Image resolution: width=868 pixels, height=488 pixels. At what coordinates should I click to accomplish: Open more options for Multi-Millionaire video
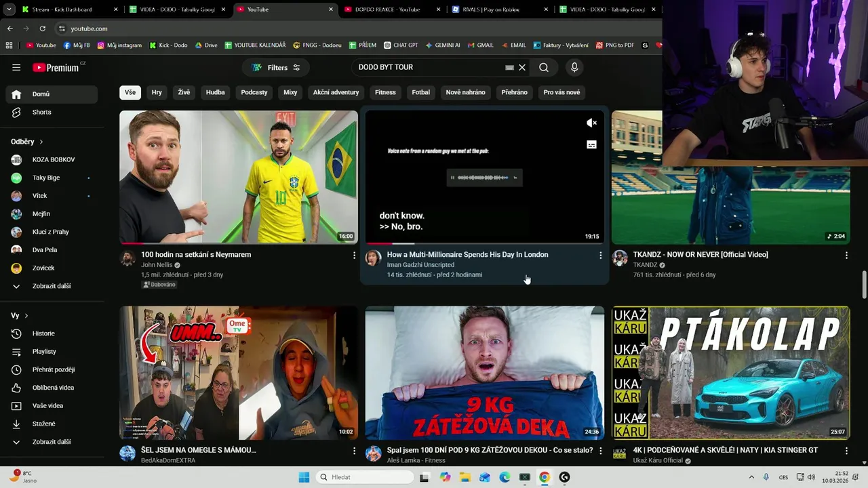click(x=600, y=256)
